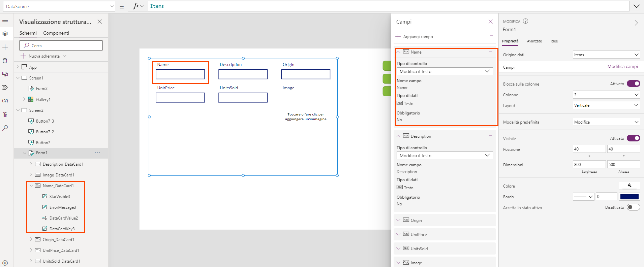Collapse the Name field card

click(398, 52)
